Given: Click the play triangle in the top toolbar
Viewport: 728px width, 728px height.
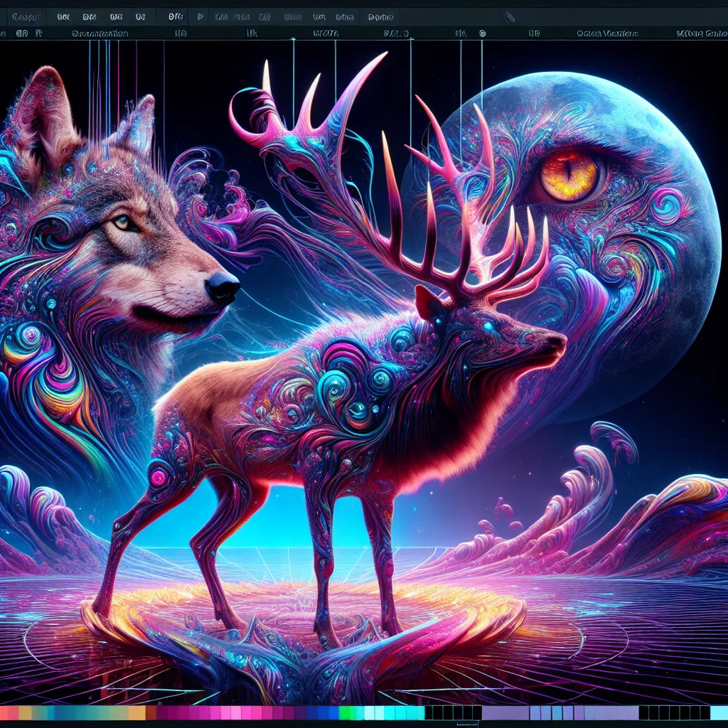Looking at the screenshot, I should coord(200,16).
